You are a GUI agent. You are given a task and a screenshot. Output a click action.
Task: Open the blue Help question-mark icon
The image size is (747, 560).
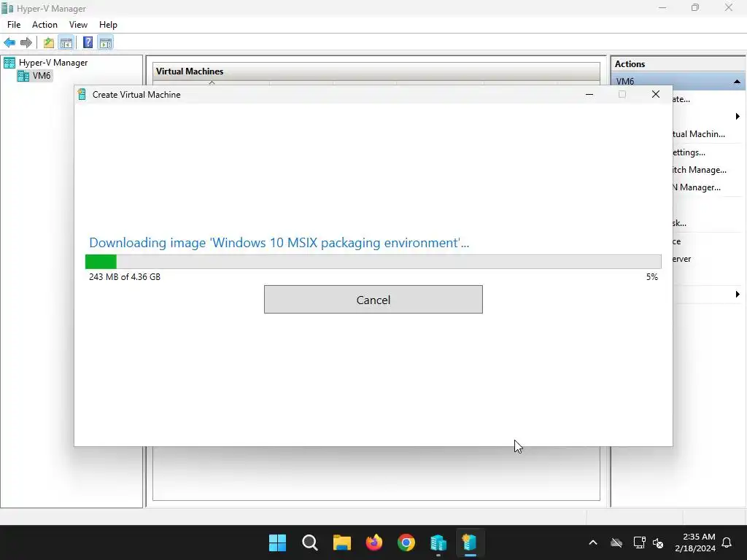(88, 43)
